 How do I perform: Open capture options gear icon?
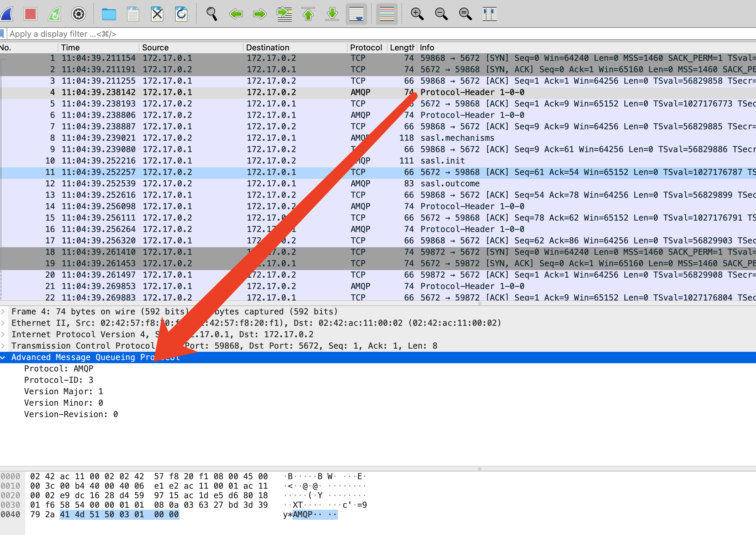(78, 14)
